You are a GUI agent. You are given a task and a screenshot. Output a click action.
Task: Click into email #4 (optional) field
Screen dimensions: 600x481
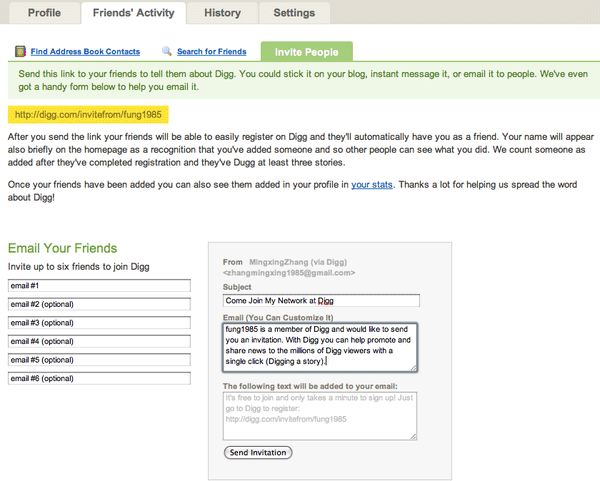point(99,341)
